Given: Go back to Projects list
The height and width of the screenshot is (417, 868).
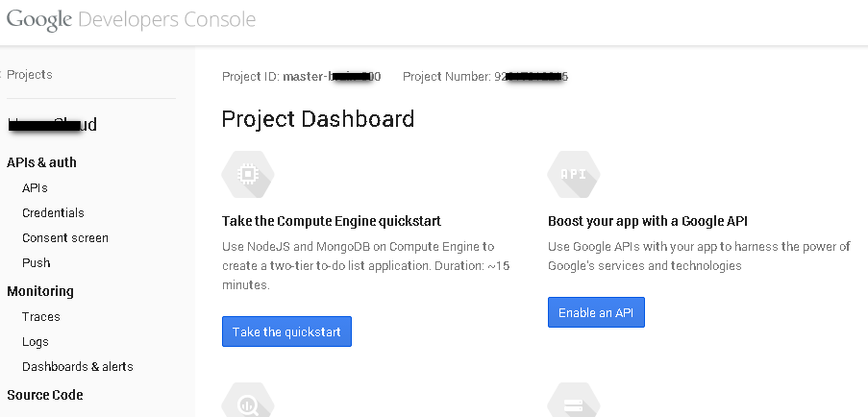Looking at the screenshot, I should (29, 75).
